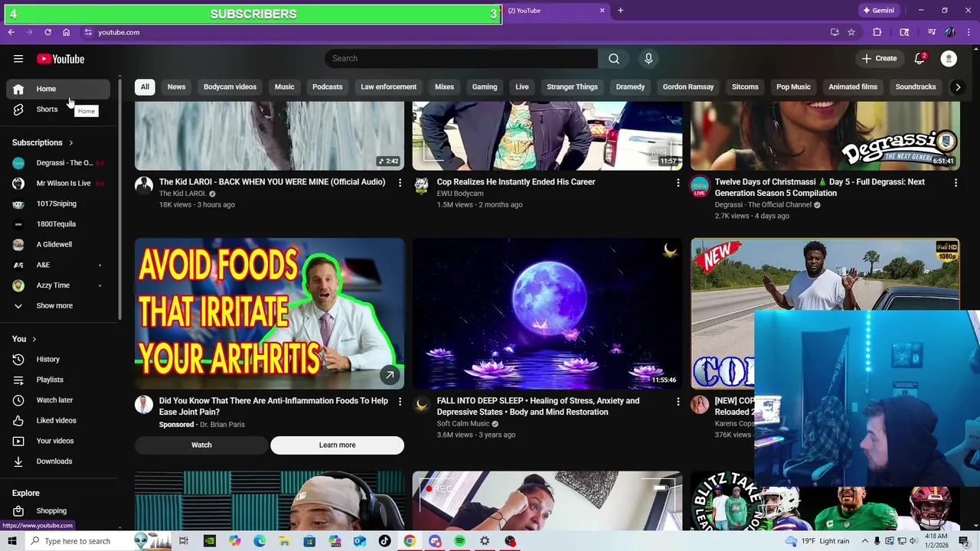Open Mr Wilson Is Live channel
980x551 pixels.
click(58, 184)
